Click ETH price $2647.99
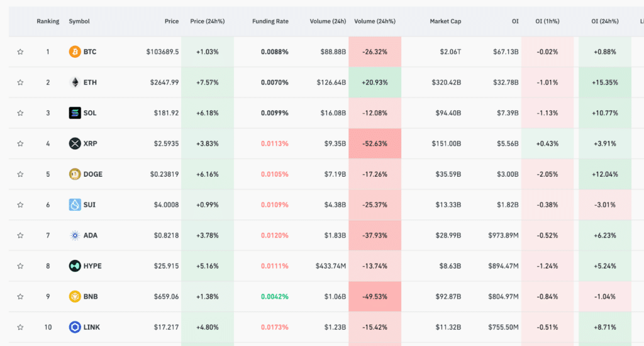The height and width of the screenshot is (346, 644). click(x=164, y=82)
